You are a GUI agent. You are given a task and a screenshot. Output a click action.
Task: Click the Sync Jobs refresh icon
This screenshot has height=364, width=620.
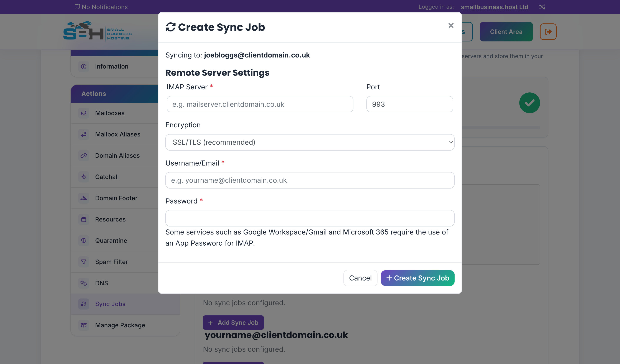tap(84, 304)
